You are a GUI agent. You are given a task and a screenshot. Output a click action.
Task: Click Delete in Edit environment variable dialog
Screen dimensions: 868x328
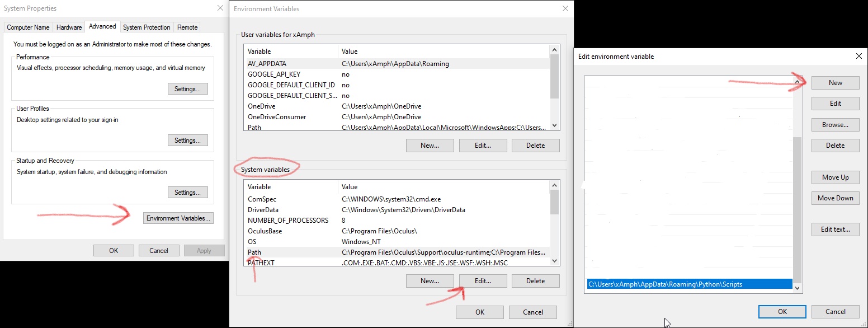(836, 146)
